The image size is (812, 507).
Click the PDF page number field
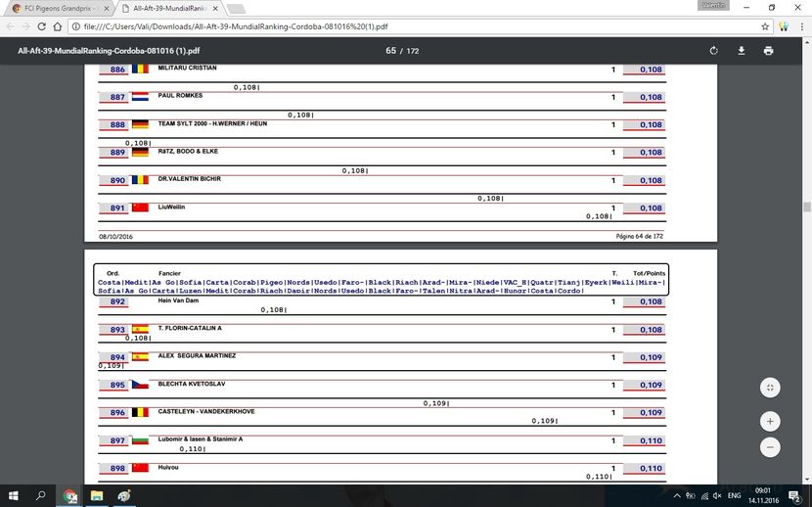pyautogui.click(x=390, y=51)
